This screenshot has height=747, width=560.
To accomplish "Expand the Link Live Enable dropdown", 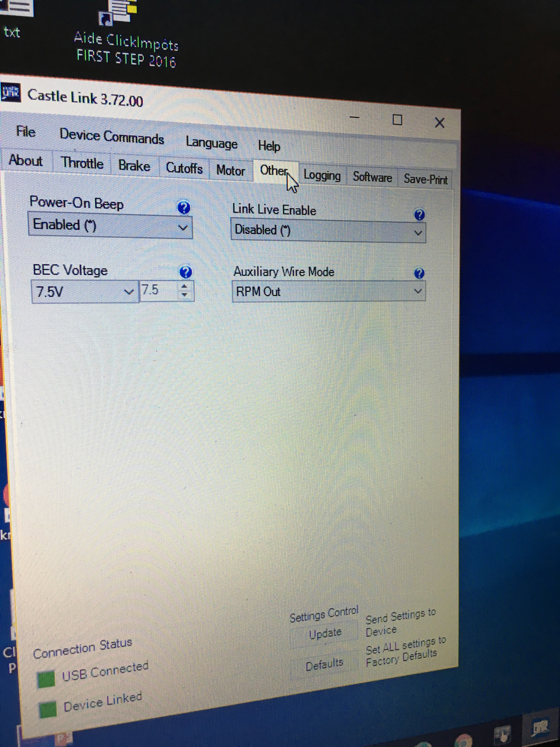I will [418, 233].
